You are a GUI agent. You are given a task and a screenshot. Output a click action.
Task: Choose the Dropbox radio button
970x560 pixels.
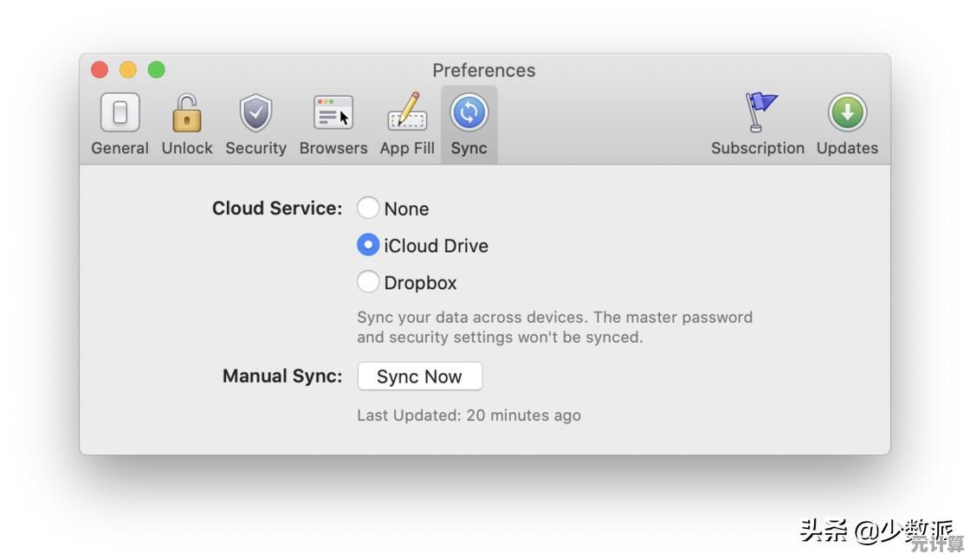click(368, 282)
